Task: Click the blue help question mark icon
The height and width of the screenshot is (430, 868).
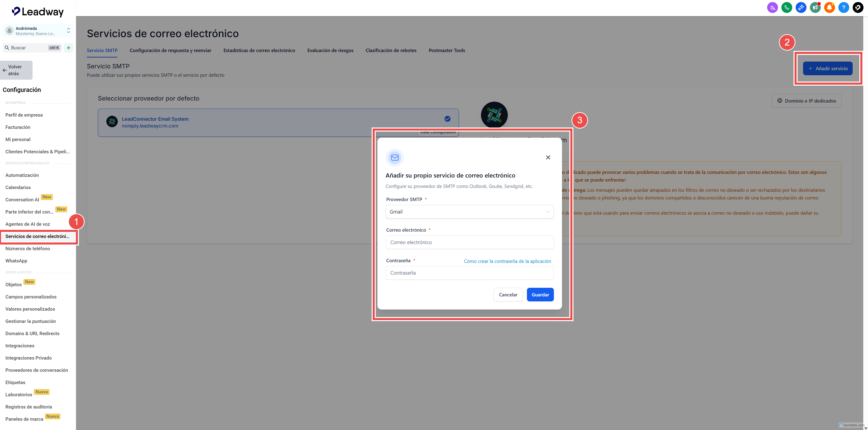Action: click(843, 7)
